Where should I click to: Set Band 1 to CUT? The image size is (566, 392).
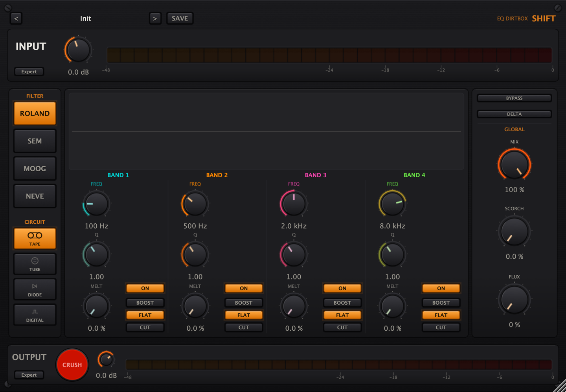[x=145, y=327]
